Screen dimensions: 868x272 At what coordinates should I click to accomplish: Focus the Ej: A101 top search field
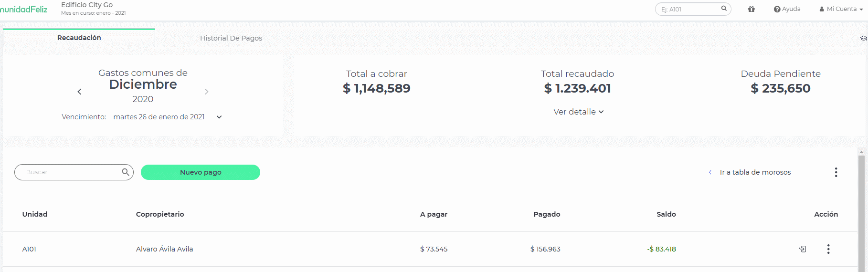click(690, 9)
